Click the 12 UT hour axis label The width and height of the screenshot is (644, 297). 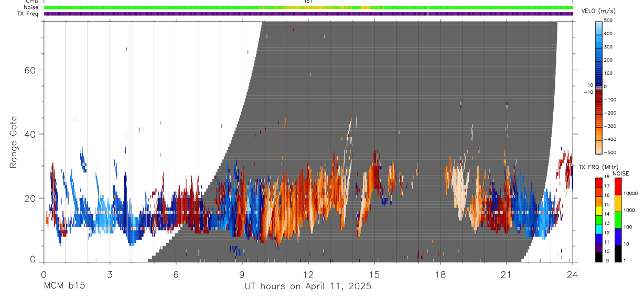point(308,274)
